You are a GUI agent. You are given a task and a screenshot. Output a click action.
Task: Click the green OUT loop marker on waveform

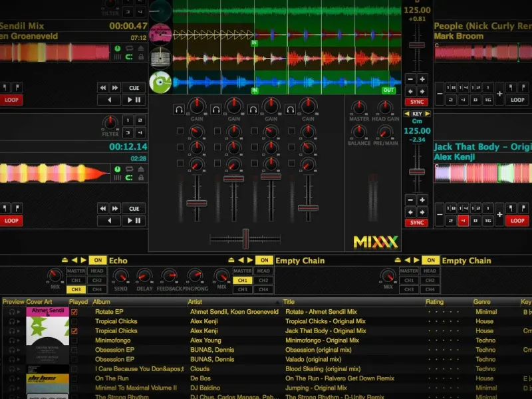[388, 90]
